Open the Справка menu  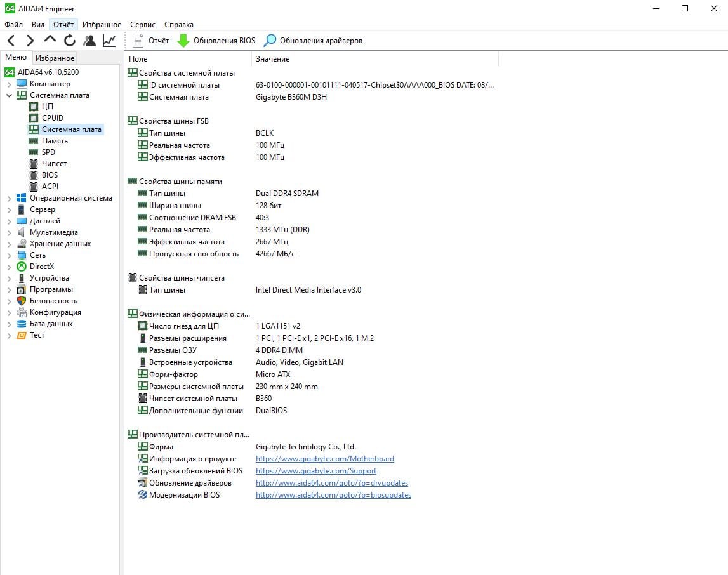click(179, 25)
